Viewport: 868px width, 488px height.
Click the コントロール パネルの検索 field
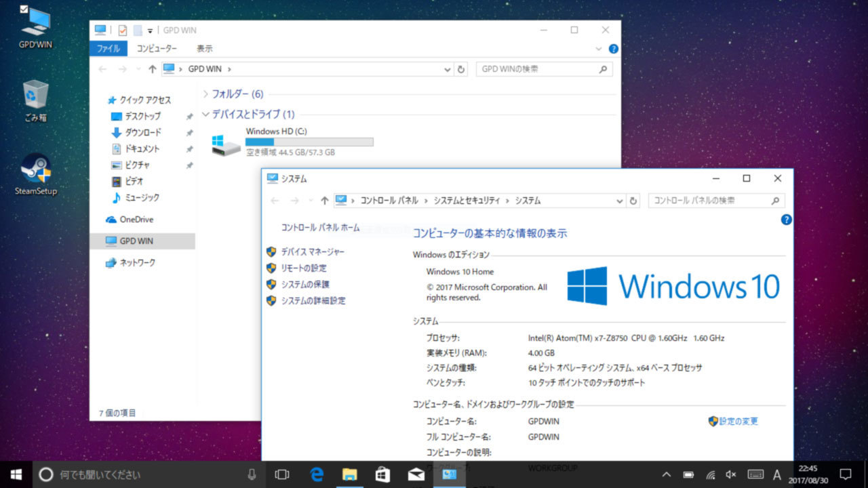[x=717, y=201]
